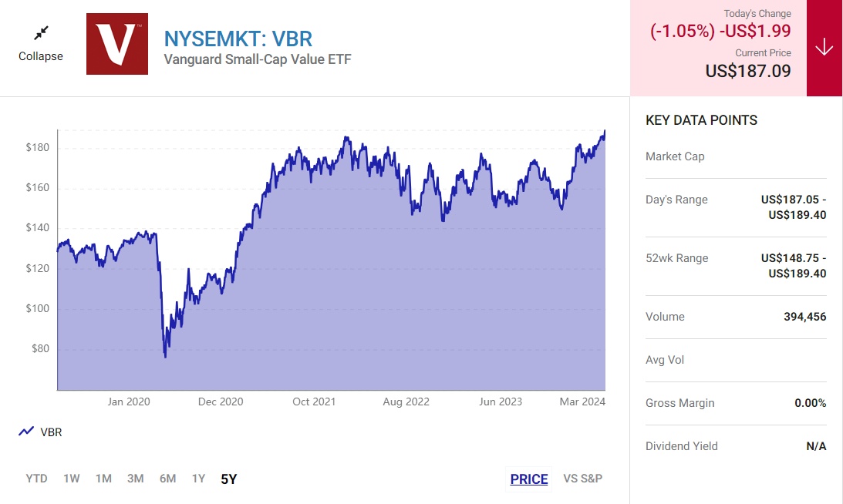Toggle chart to PRICE view
Screen dimensions: 843x504
(529, 479)
